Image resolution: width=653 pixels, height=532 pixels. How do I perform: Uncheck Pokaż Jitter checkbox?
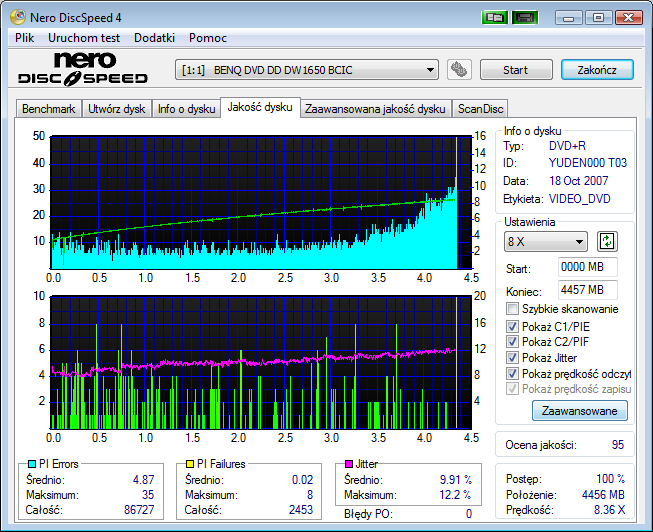tap(512, 357)
